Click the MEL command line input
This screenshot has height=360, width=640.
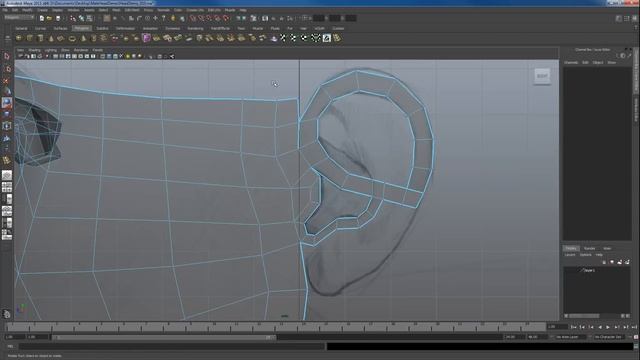171,346
